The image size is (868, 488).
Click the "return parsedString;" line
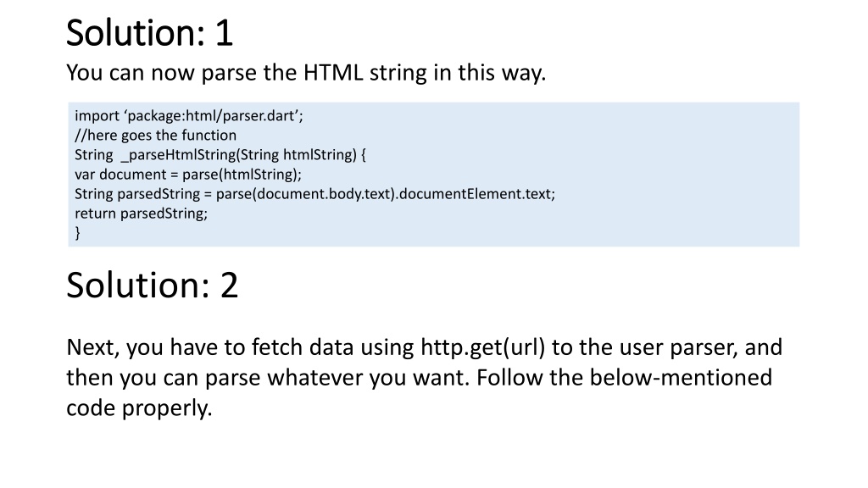[x=142, y=213]
